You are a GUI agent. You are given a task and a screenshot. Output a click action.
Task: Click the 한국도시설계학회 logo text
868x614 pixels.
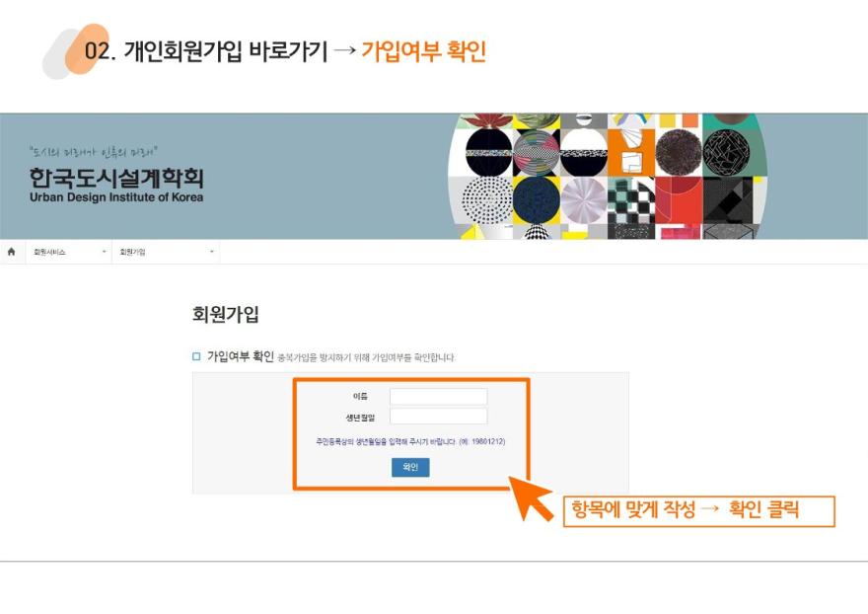coord(116,178)
